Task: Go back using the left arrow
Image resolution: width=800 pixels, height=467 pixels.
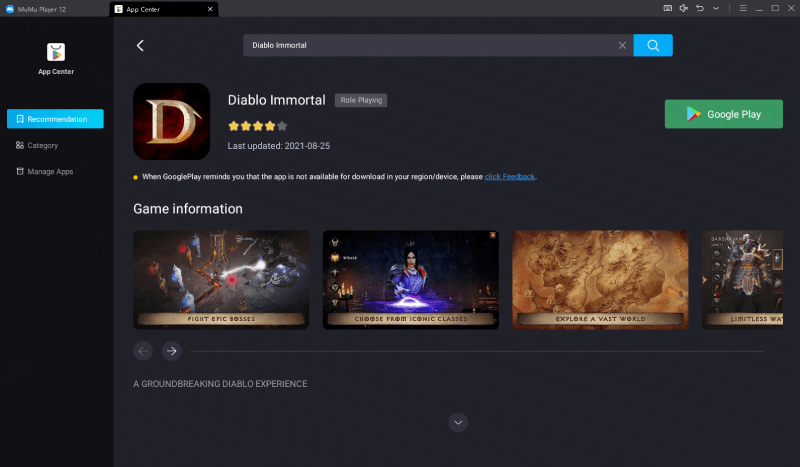Action: [140, 45]
